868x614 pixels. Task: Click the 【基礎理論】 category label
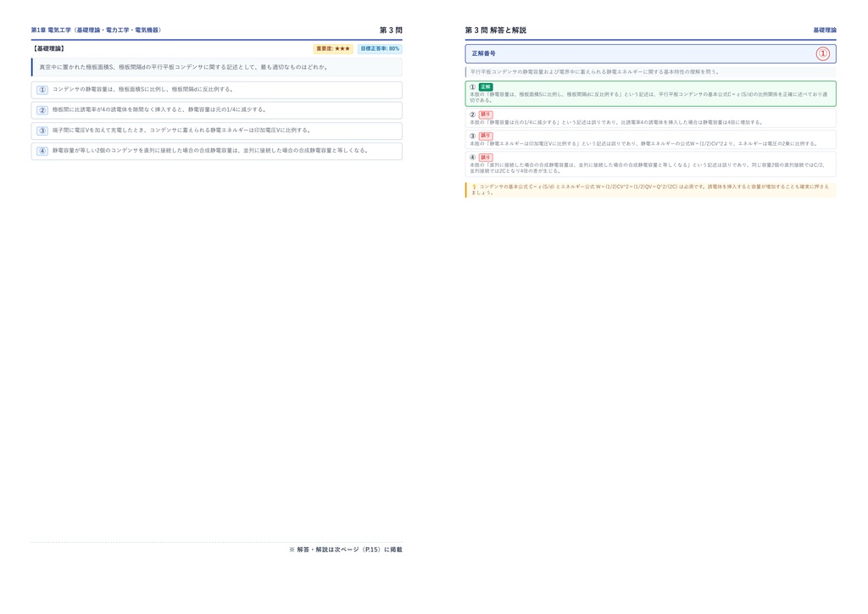(x=48, y=48)
